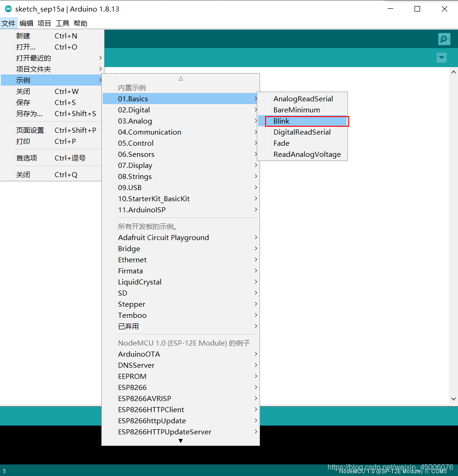Expand the ESP8266HTTPClient examples
458x476 pixels.
coord(180,410)
